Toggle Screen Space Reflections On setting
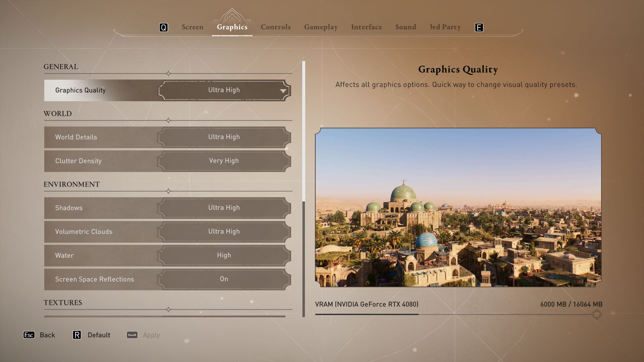This screenshot has width=644, height=362. pyautogui.click(x=224, y=279)
